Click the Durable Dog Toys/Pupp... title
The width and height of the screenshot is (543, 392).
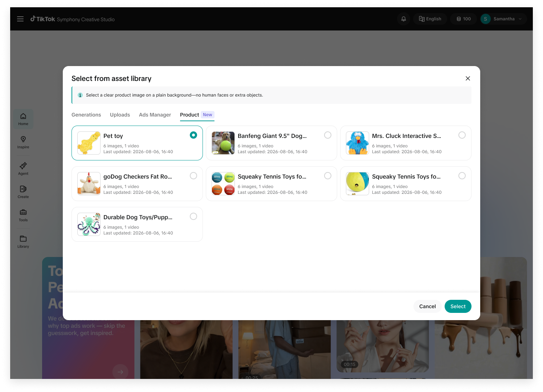point(138,217)
